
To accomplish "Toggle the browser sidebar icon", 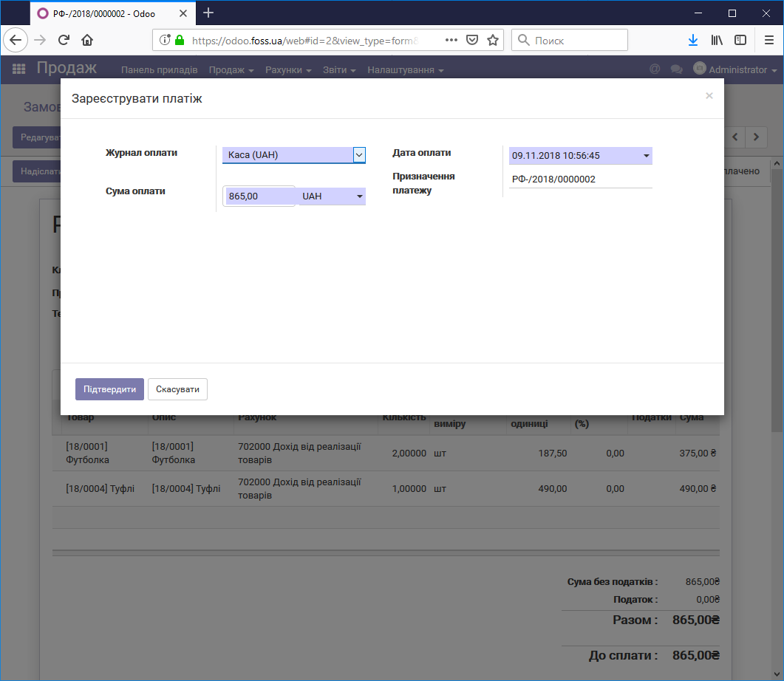I will coord(740,40).
